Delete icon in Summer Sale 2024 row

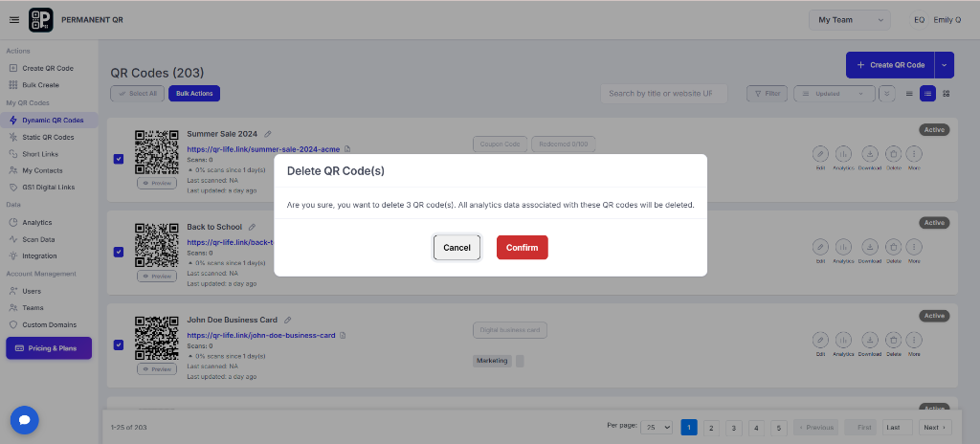coord(894,153)
